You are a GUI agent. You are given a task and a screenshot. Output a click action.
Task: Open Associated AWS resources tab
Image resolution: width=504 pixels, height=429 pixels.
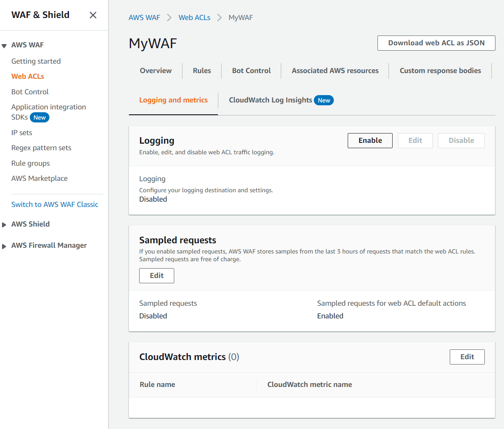(x=335, y=71)
